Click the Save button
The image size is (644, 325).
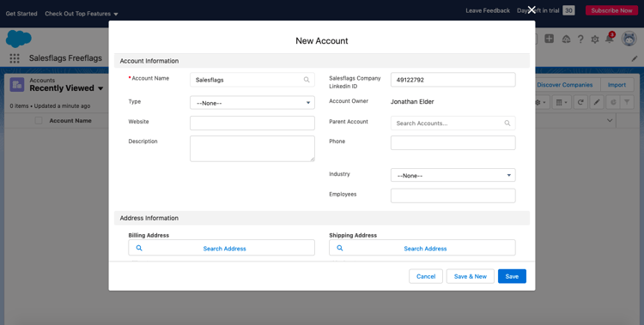coord(512,277)
